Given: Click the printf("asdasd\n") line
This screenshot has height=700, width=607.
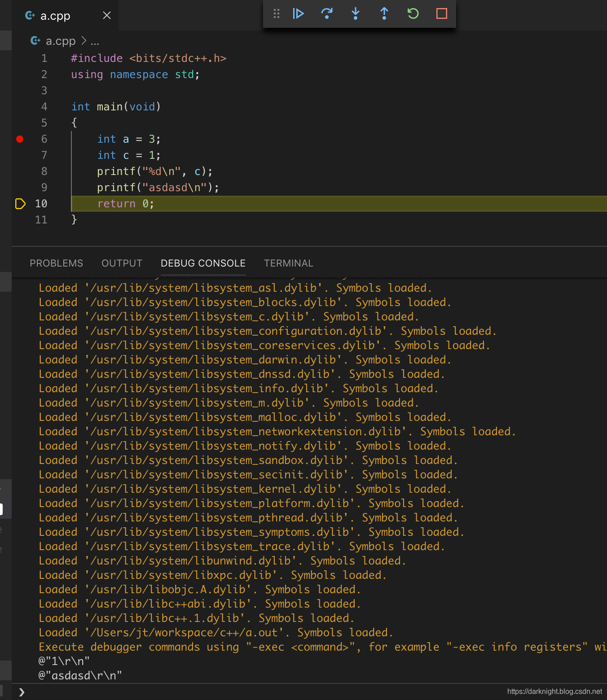Looking at the screenshot, I should [158, 188].
